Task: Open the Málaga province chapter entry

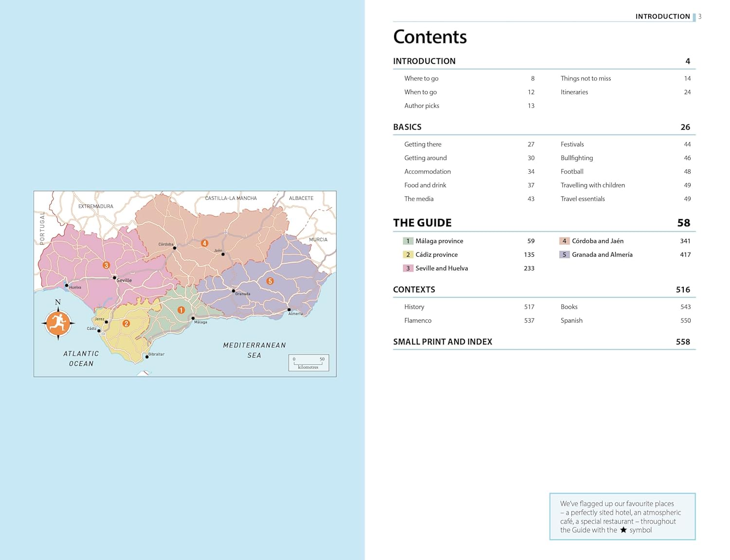Action: click(439, 241)
